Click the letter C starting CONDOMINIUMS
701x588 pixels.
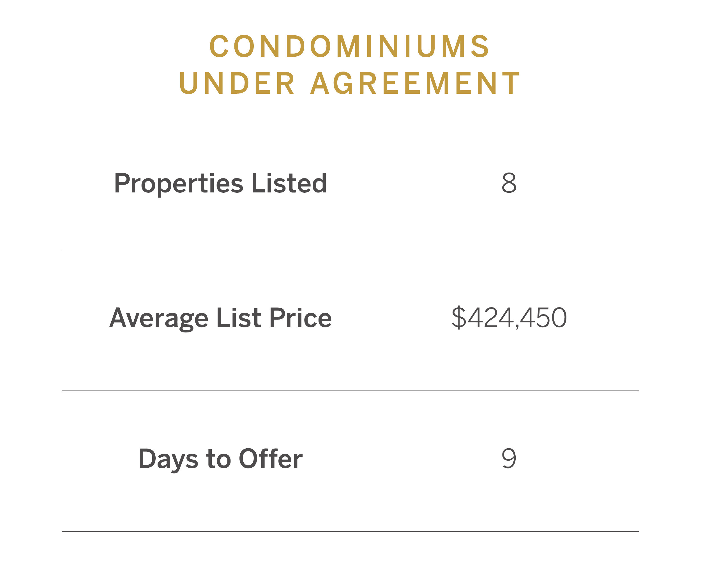click(219, 46)
